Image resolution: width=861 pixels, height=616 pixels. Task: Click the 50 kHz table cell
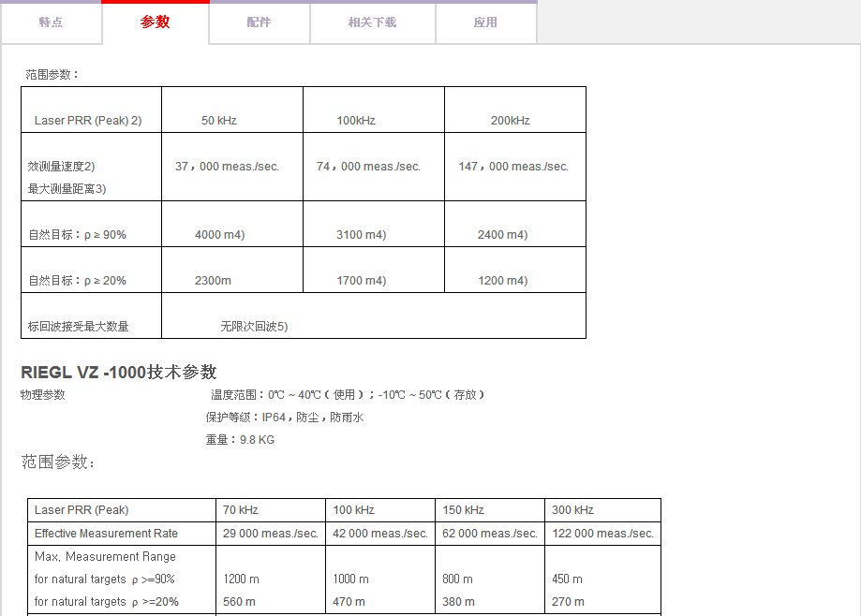[x=219, y=121]
